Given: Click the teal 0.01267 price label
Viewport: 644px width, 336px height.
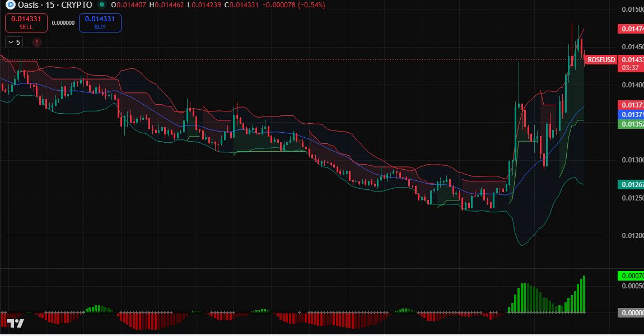Looking at the screenshot, I should click(x=633, y=183).
